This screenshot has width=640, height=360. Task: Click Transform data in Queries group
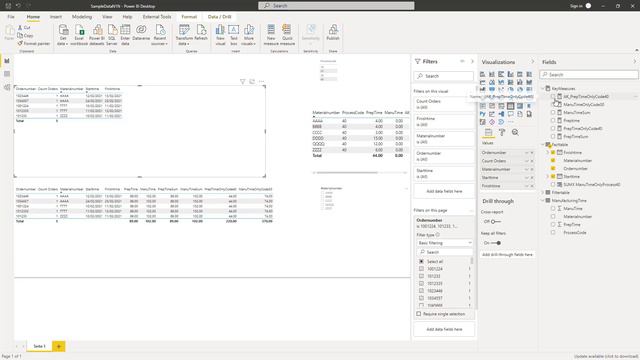point(184,35)
